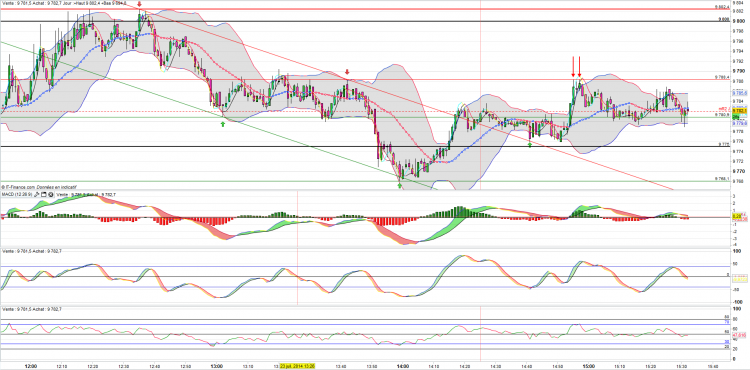Click the MACD (12 26 9) indicator label
Screen dimensions: 750x370
point(16,195)
